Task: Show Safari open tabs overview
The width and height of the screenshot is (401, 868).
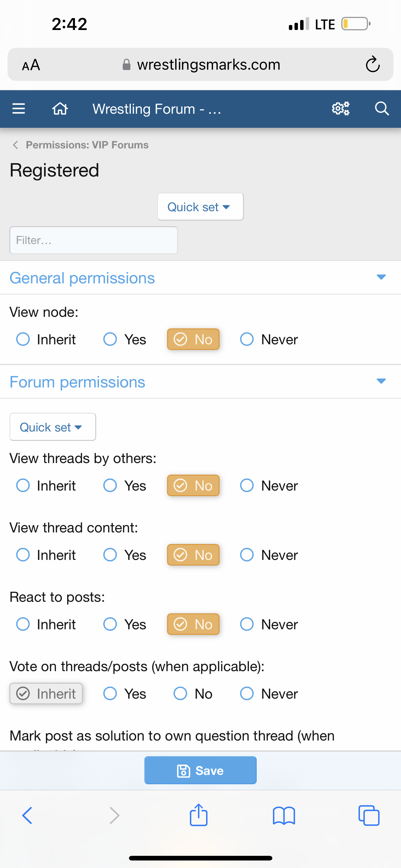Action: (369, 816)
